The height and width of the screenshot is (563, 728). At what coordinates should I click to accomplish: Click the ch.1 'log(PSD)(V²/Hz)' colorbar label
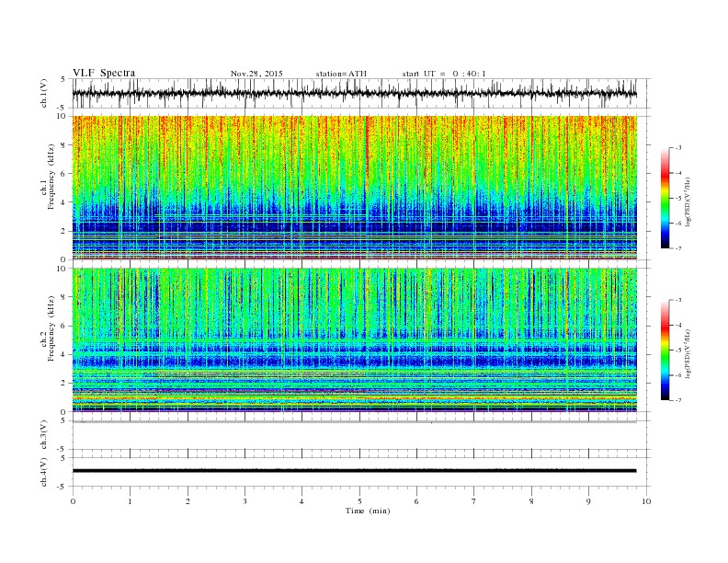coord(688,202)
